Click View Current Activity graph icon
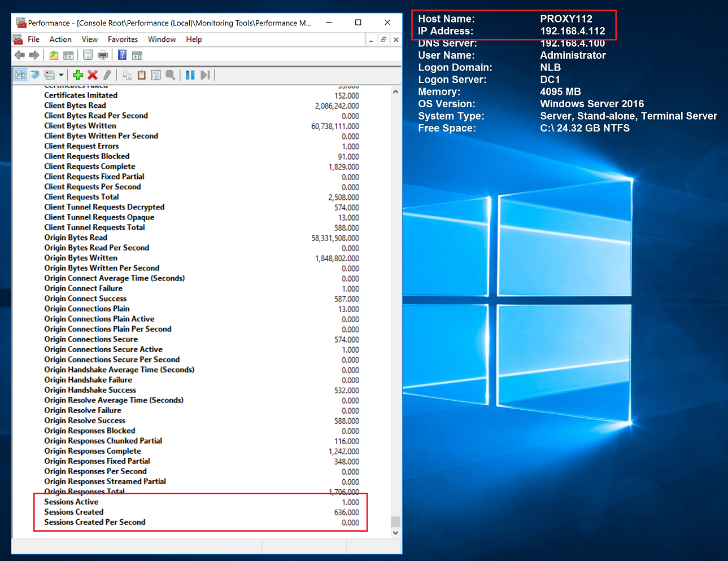The width and height of the screenshot is (728, 561). 20,74
